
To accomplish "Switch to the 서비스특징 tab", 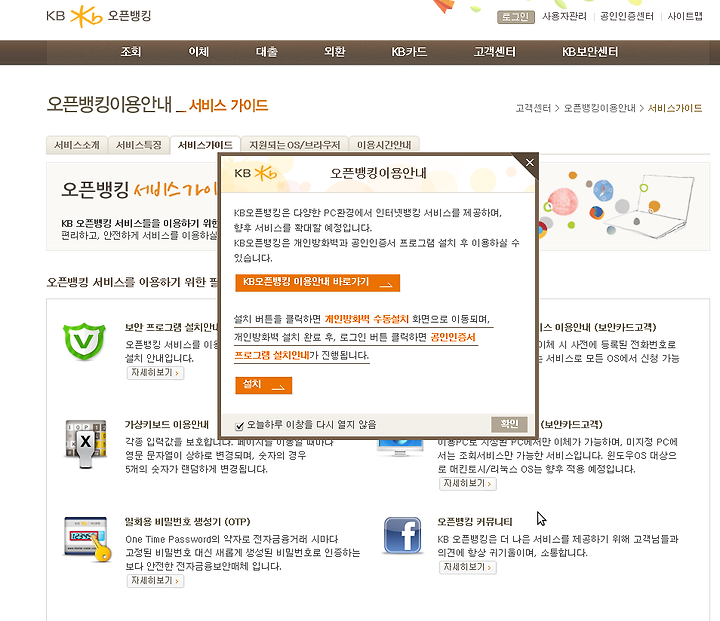I will [x=139, y=145].
